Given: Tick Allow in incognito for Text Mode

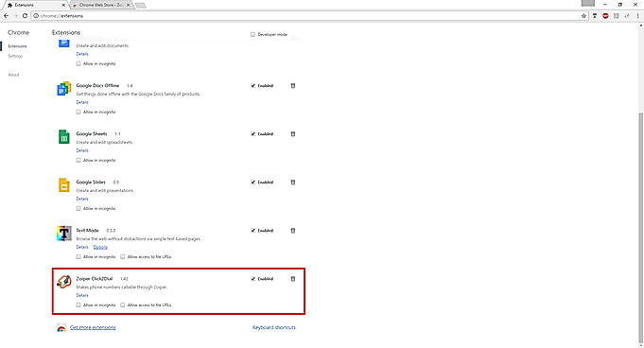Looking at the screenshot, I should coord(78,257).
